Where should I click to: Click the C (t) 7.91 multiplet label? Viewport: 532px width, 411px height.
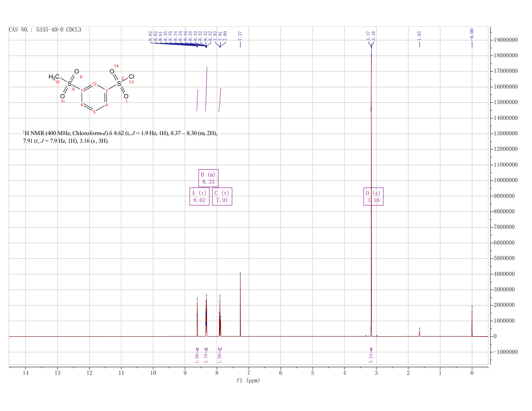222,196
